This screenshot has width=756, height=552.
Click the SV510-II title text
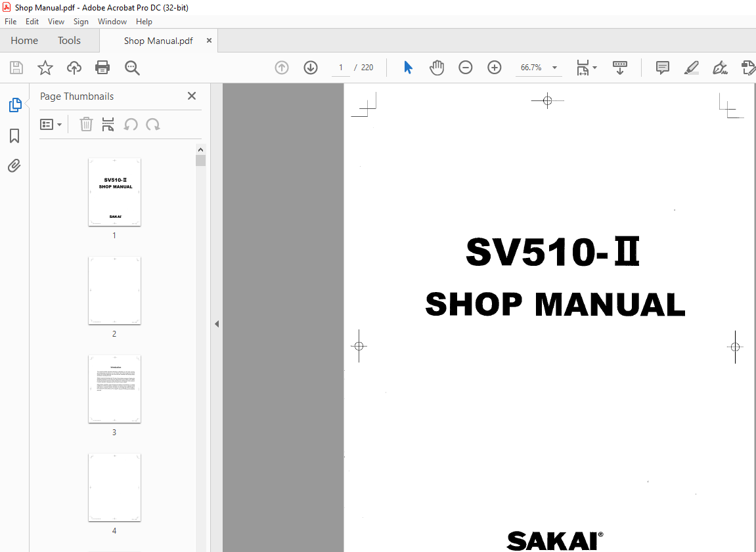553,251
